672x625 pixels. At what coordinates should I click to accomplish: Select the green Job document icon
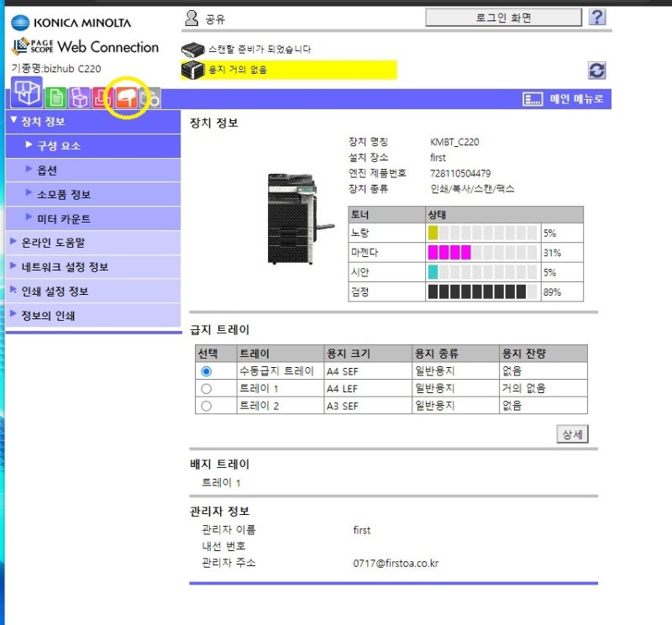(54, 97)
